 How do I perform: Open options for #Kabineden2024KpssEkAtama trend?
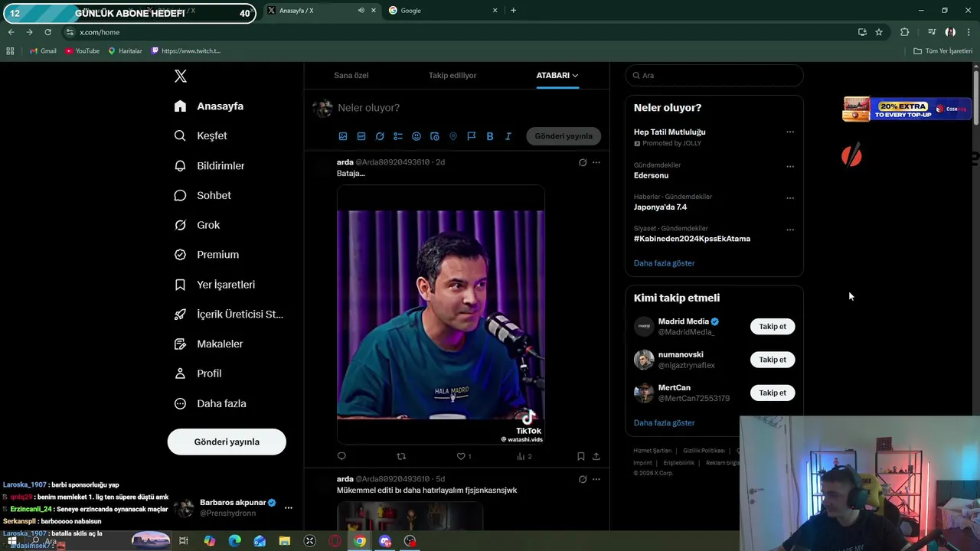[x=790, y=229]
